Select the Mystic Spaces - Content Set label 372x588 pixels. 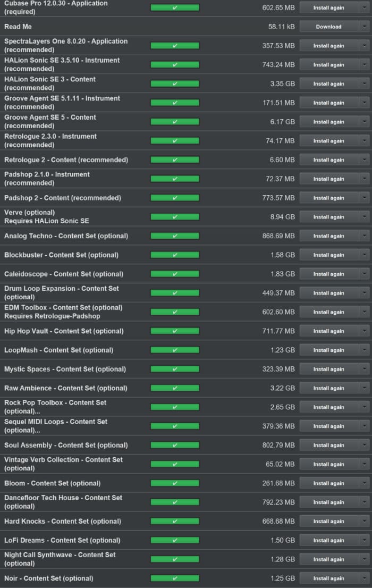point(65,369)
